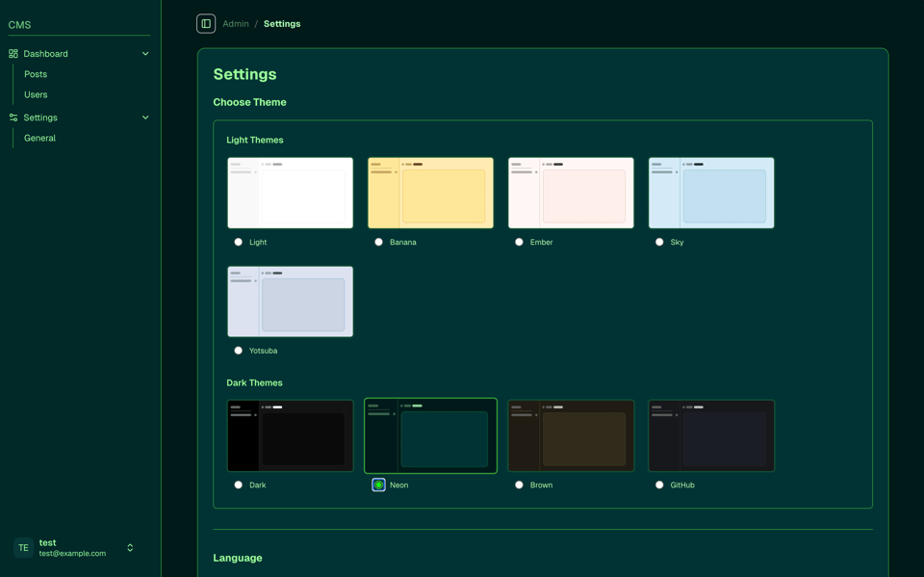This screenshot has height=577, width=924.
Task: Go to Users in the sidebar
Action: pos(36,94)
